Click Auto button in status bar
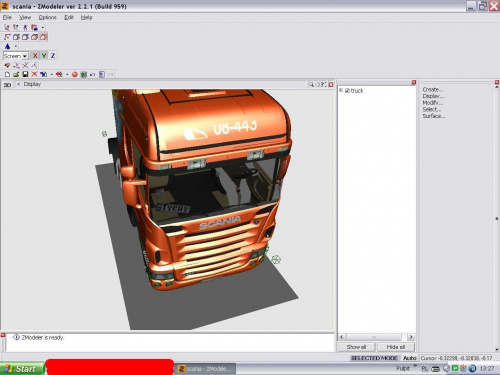The image size is (500, 375). [x=410, y=358]
